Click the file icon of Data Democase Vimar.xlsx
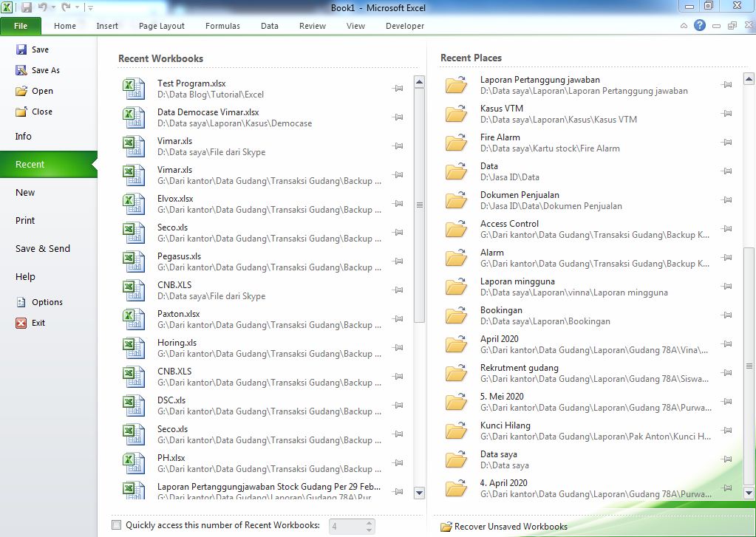Image resolution: width=756 pixels, height=537 pixels. click(133, 117)
